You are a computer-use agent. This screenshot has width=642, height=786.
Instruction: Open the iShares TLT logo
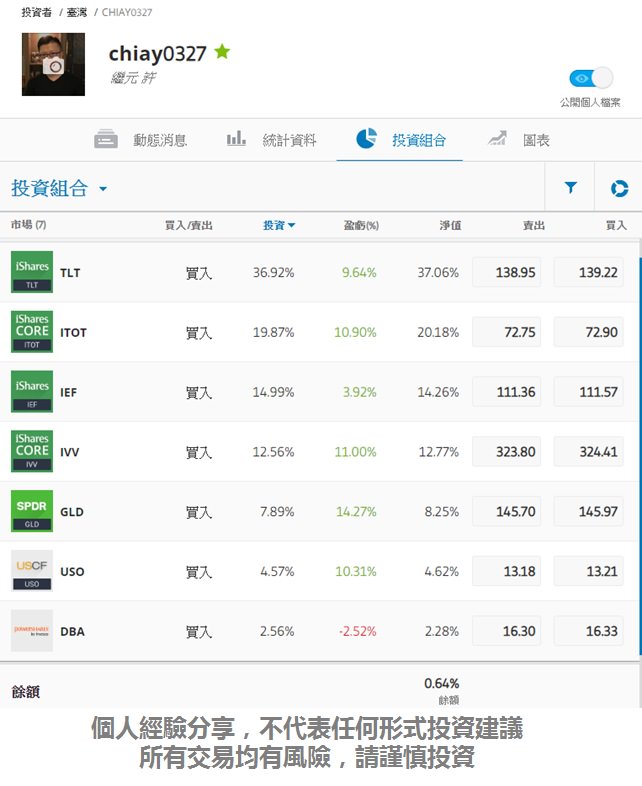[32, 272]
